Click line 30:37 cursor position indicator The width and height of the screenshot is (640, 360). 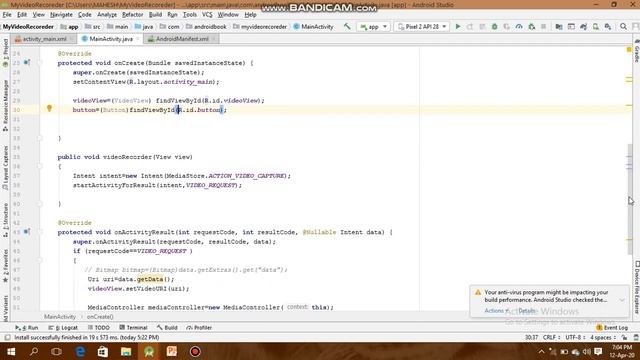tap(531, 338)
